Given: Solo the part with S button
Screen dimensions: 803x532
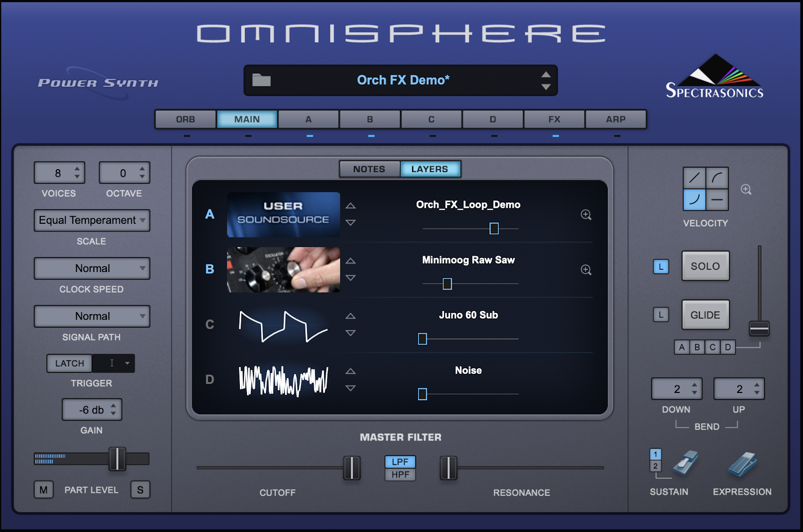Looking at the screenshot, I should [x=140, y=490].
